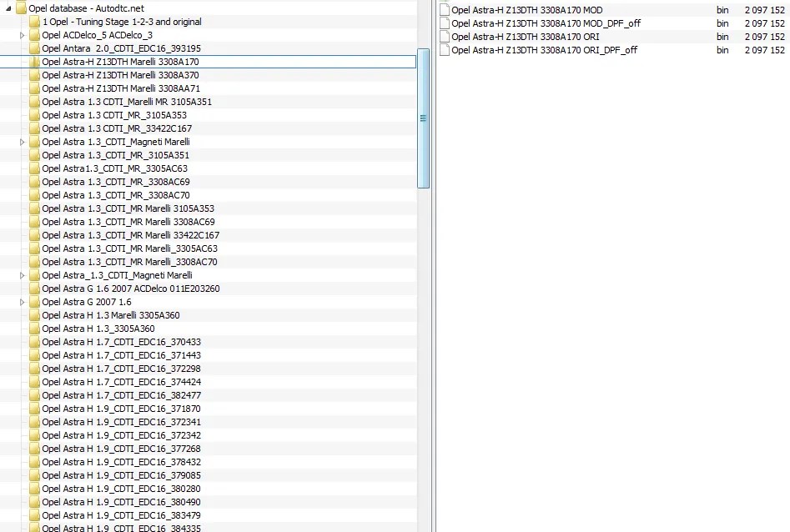Click folder icon of Astra 1.3_CDTI_MR_3308AC70
The image size is (790, 532).
point(34,195)
